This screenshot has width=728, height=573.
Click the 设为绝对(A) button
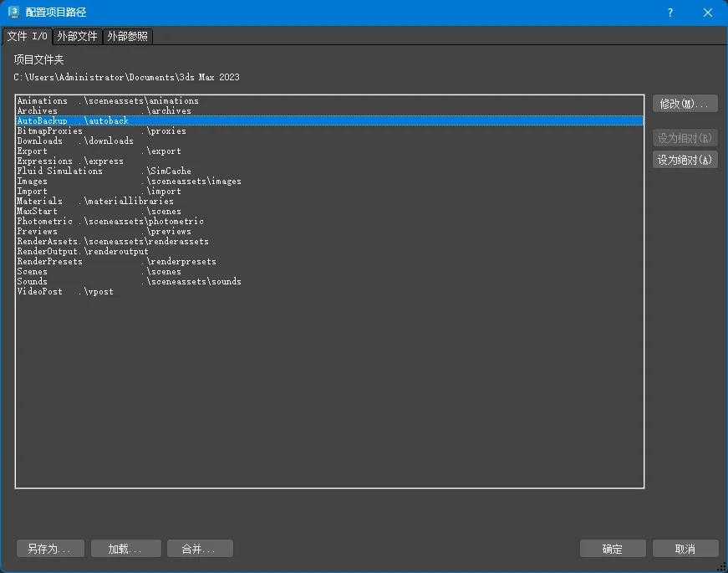pos(685,160)
